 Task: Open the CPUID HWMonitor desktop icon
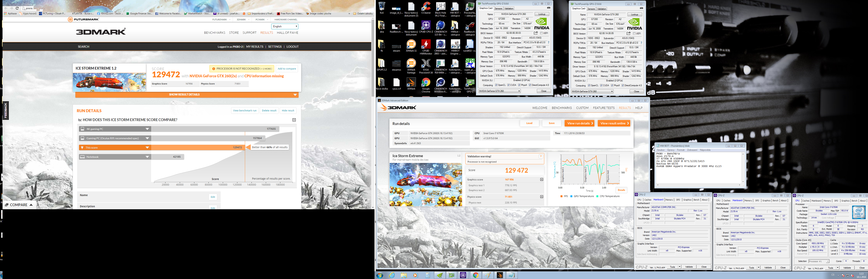click(x=426, y=47)
